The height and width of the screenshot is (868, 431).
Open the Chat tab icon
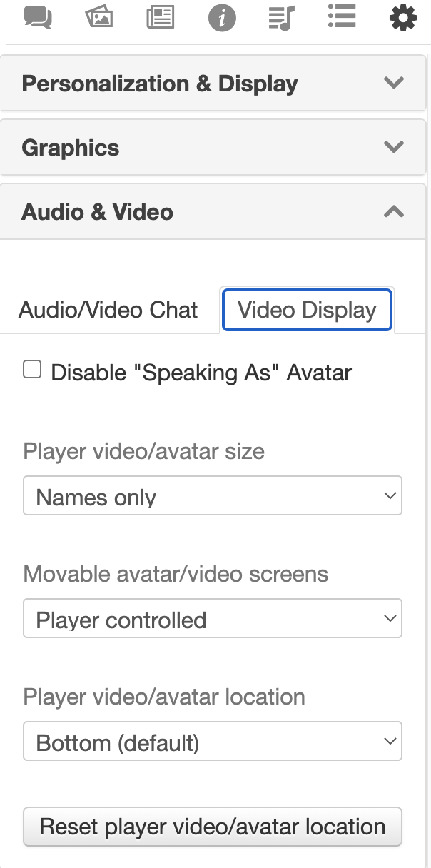click(x=39, y=16)
